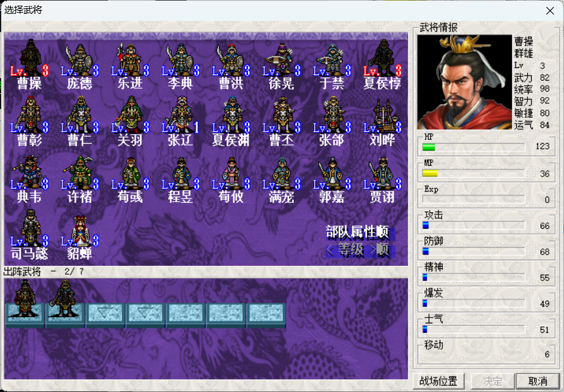Choose siege unit 刘晔
Screen dimensions: 564x392
(382, 122)
